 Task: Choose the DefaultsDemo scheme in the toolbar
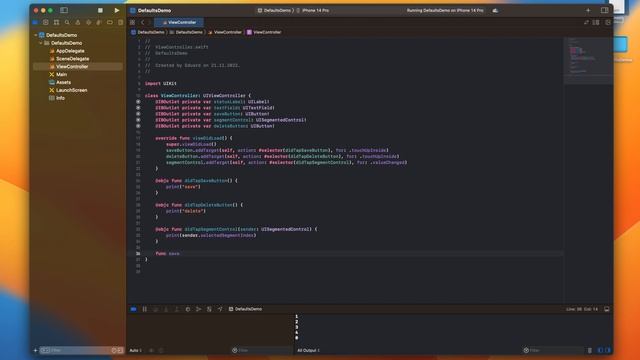click(274, 11)
